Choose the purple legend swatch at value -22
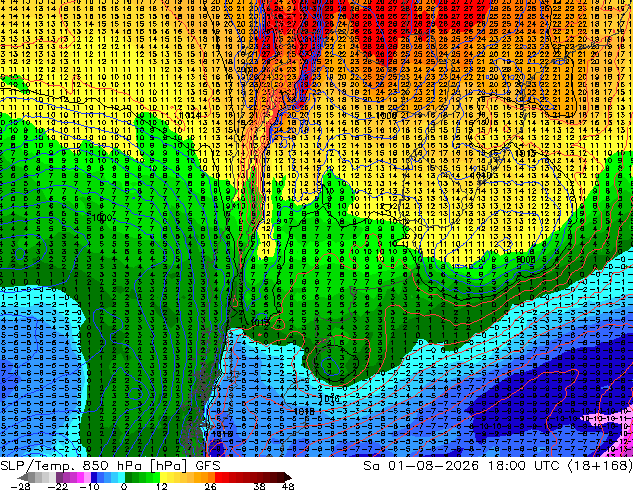 [59, 477]
